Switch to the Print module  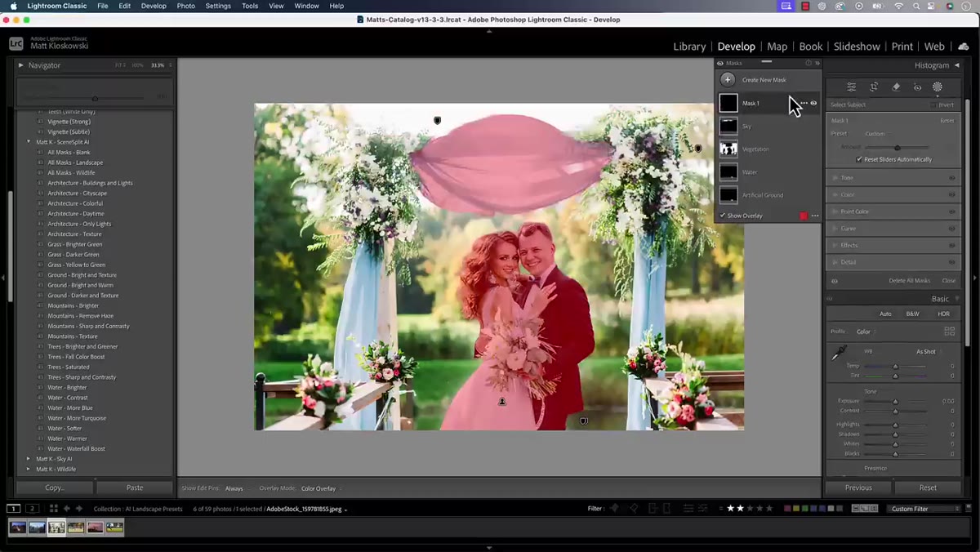(x=902, y=47)
